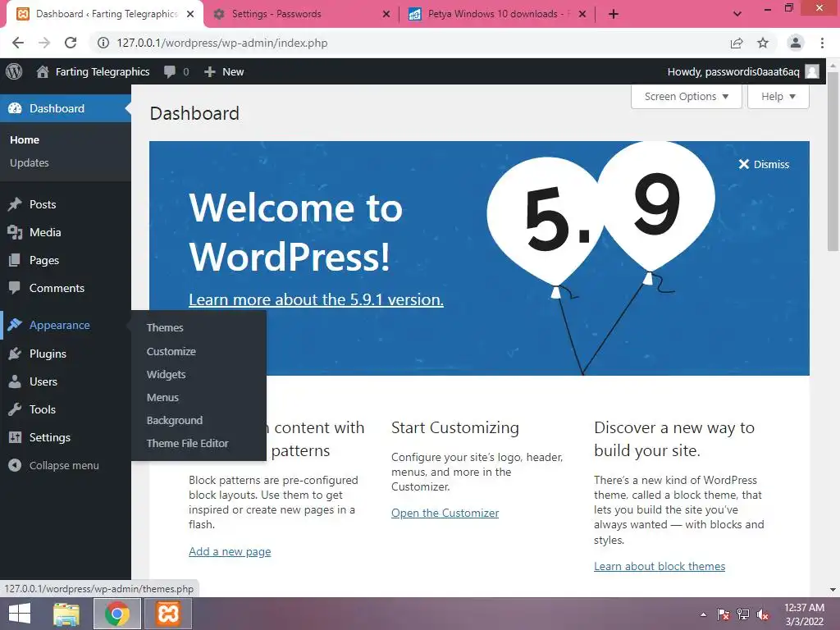Open File Explorer from taskbar
Screen dimensions: 840x630
66,614
